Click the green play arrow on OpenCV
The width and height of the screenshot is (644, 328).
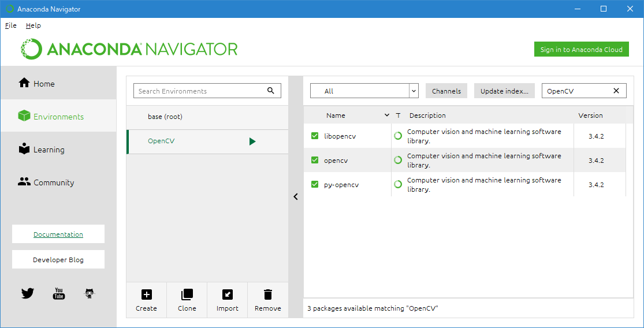pyautogui.click(x=252, y=141)
